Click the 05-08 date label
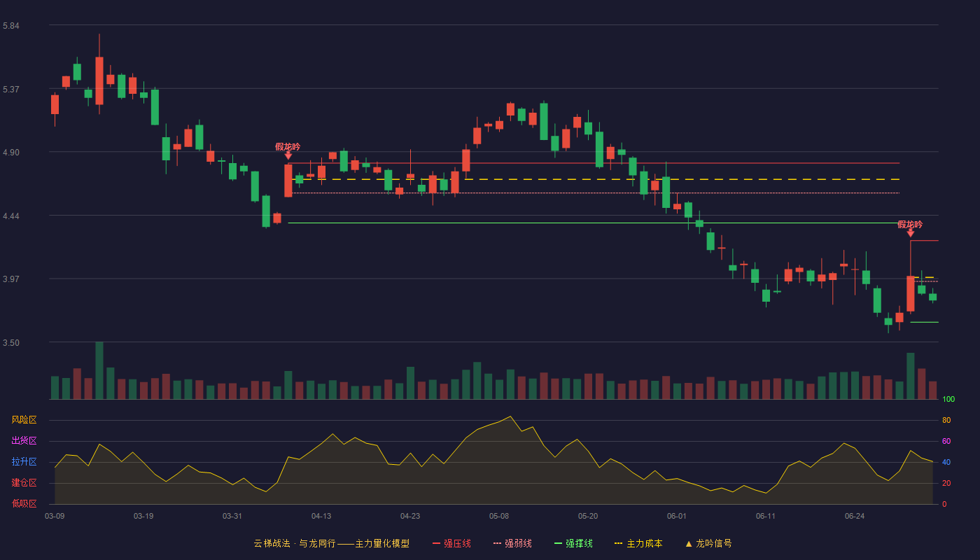 499,516
